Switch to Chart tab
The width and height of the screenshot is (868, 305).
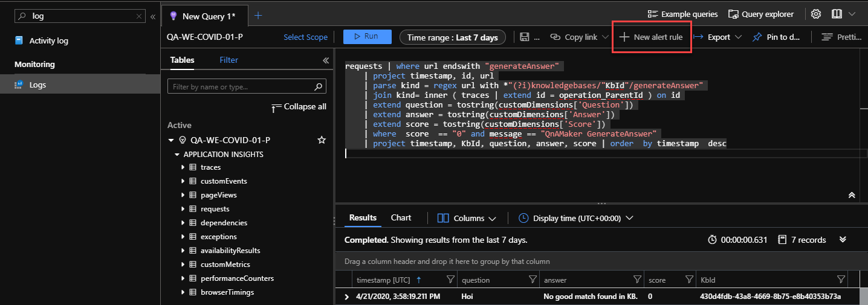coord(401,218)
